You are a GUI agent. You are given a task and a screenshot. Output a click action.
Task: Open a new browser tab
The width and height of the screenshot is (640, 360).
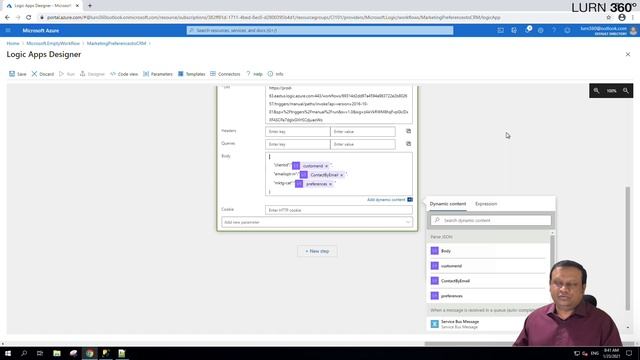tap(90, 6)
